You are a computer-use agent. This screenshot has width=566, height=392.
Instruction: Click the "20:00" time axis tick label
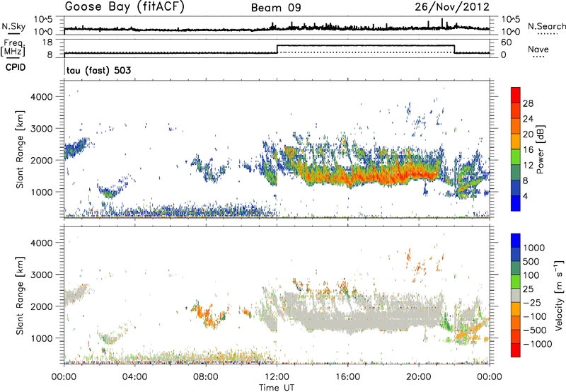pos(418,377)
